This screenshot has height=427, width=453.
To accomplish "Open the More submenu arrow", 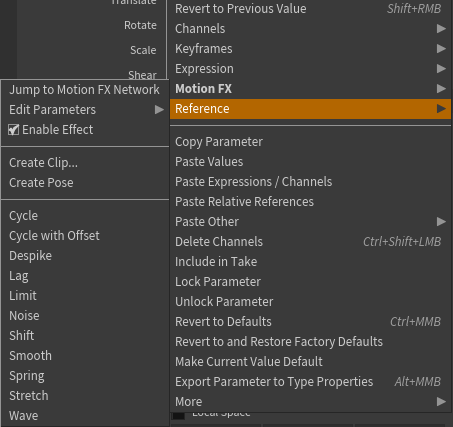I will (x=441, y=402).
